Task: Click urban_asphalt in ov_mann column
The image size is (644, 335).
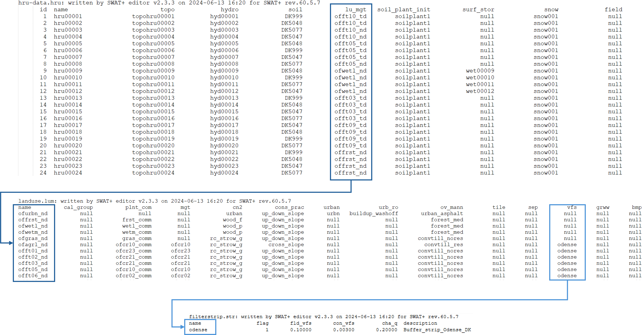Action: click(442, 214)
